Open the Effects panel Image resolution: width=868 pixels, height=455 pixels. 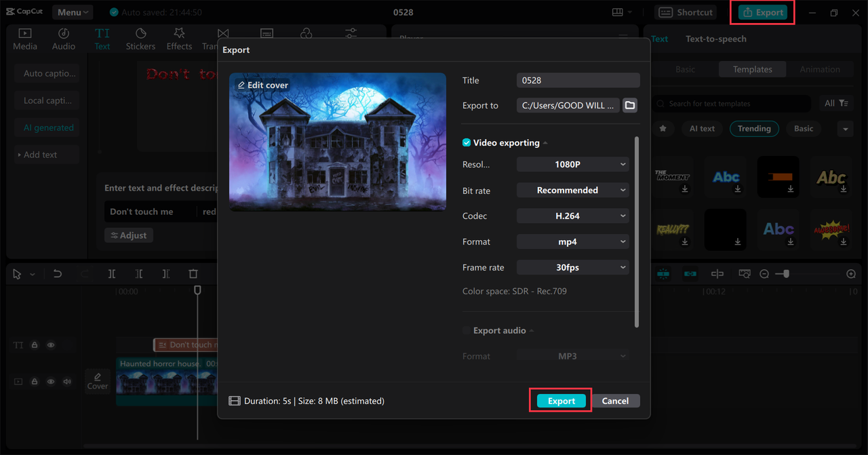click(x=179, y=39)
